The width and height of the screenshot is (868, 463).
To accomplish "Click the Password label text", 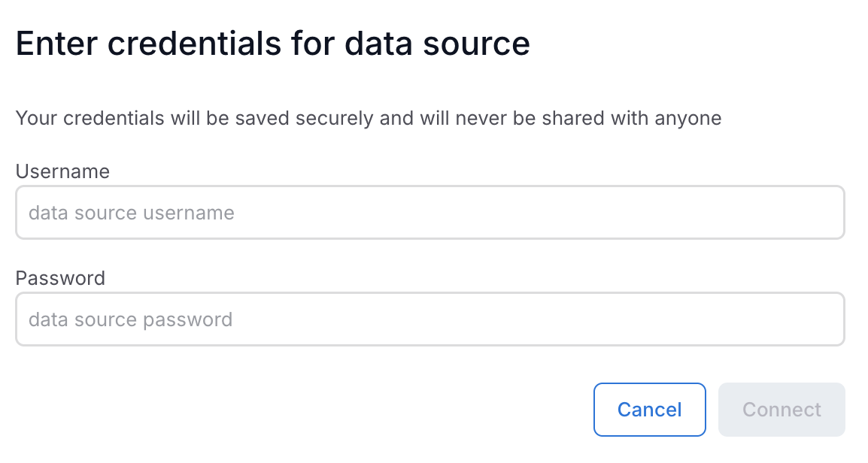I will pyautogui.click(x=59, y=278).
